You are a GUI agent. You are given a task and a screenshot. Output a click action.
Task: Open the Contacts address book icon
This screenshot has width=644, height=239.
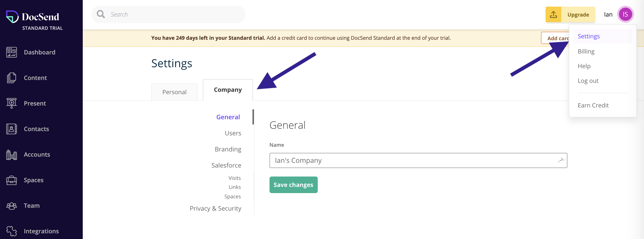click(x=12, y=129)
